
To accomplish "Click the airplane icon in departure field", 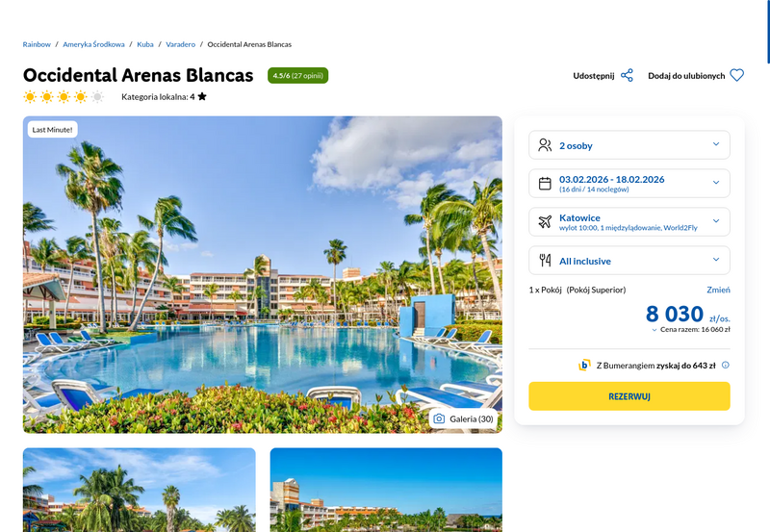I will (545, 222).
